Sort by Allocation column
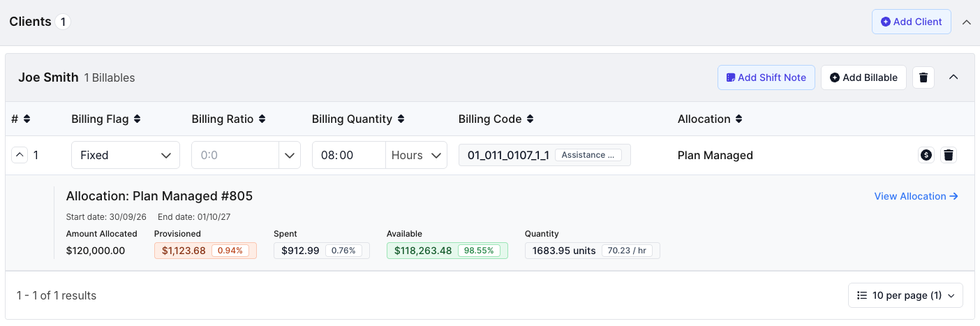 710,119
